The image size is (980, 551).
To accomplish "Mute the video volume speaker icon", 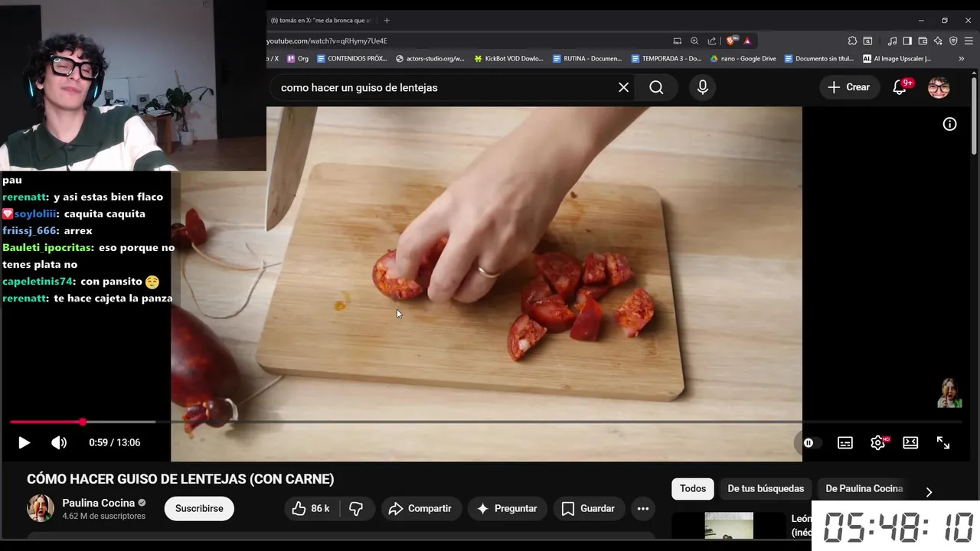I will pyautogui.click(x=59, y=442).
